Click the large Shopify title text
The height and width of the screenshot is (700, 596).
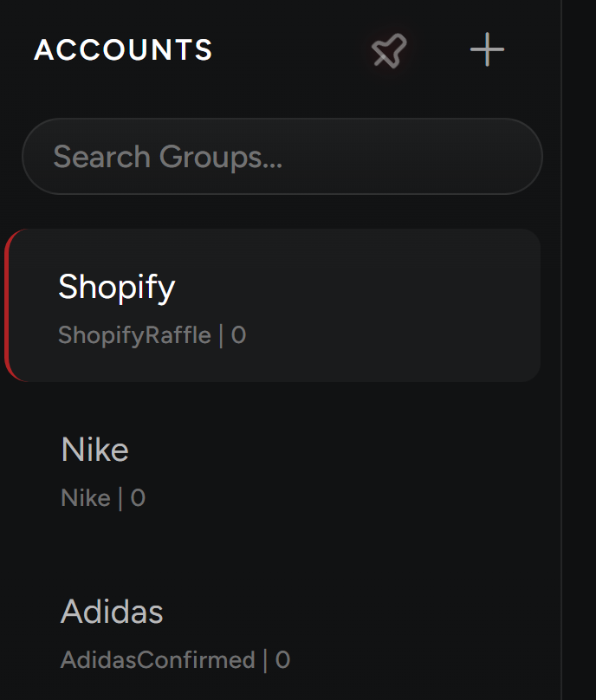(x=116, y=287)
